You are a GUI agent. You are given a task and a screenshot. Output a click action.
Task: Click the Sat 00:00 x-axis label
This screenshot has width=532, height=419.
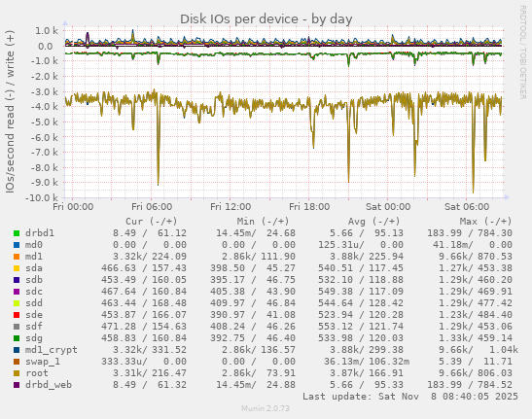click(388, 207)
